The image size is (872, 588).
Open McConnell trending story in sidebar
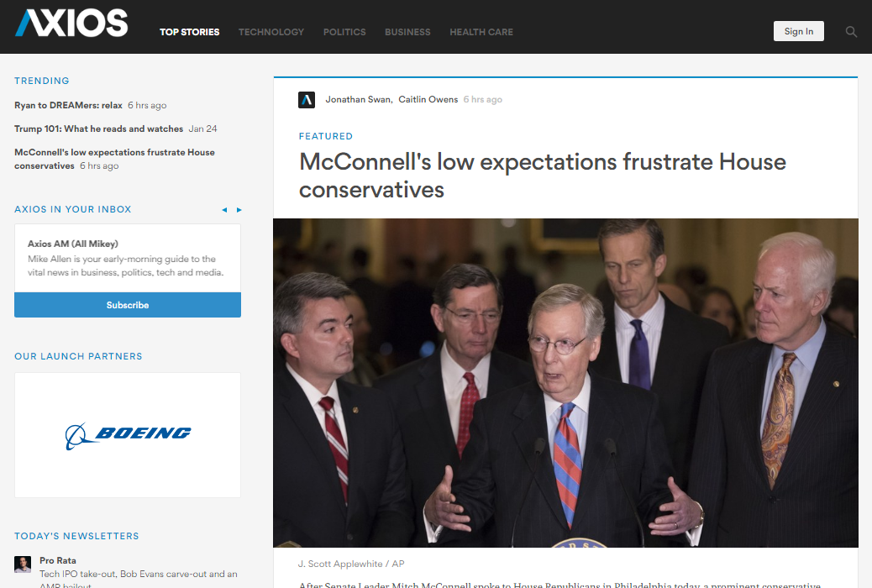[x=114, y=159]
